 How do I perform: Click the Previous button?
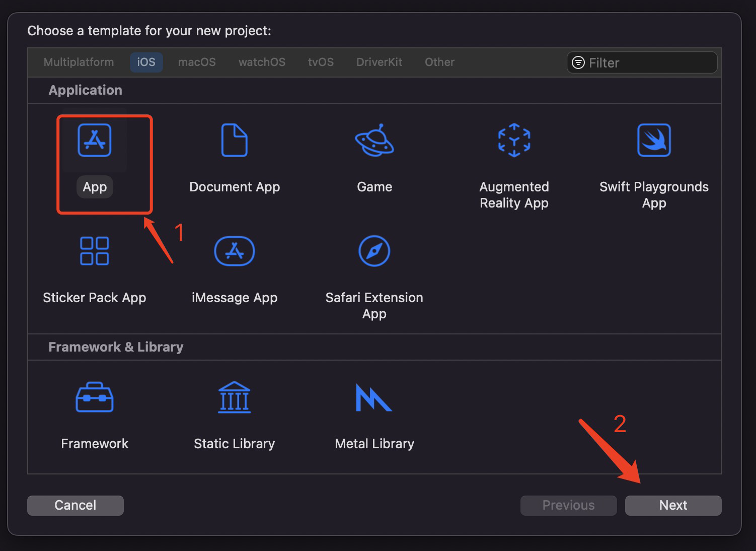(x=568, y=505)
